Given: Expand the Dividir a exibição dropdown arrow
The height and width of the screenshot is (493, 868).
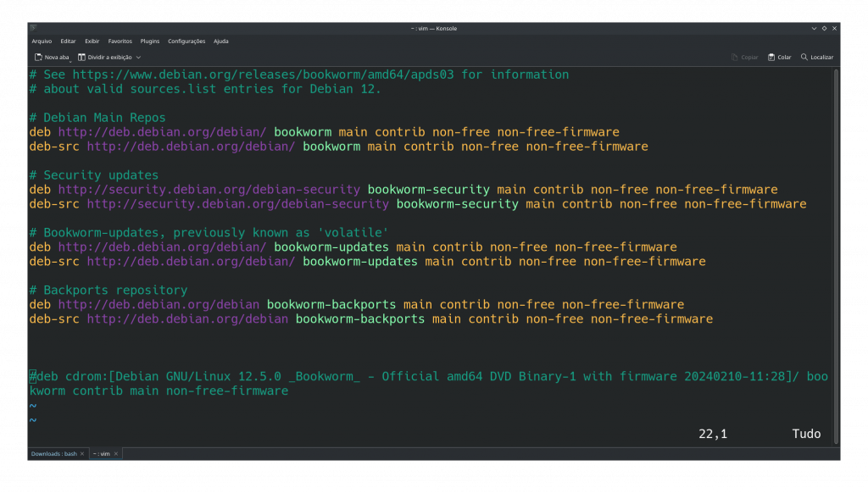Looking at the screenshot, I should [x=138, y=57].
